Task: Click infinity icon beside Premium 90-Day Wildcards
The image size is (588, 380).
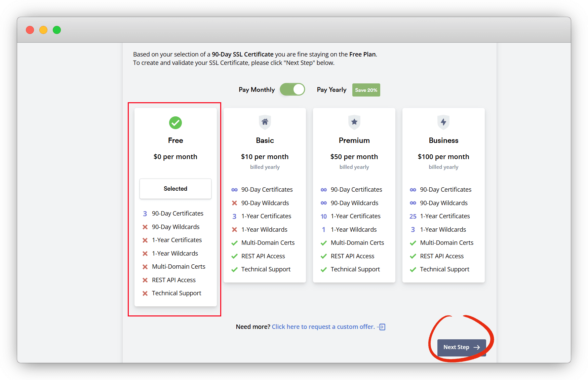Action: click(x=324, y=203)
